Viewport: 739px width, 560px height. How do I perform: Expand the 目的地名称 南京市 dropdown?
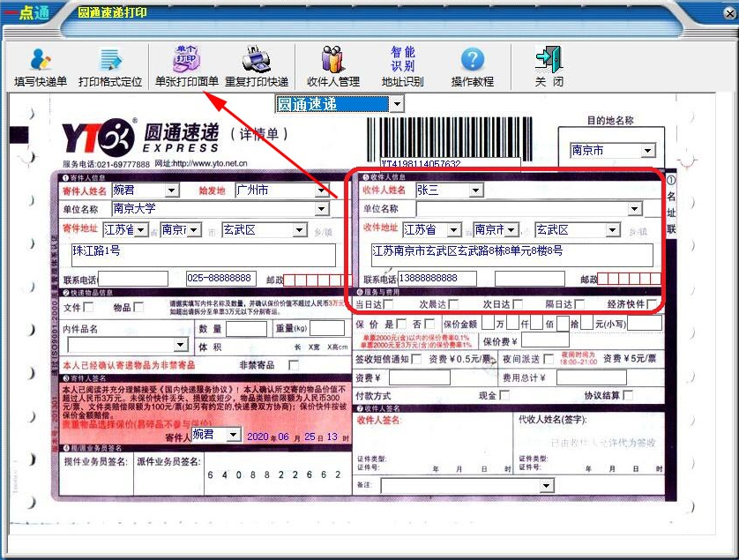pos(648,151)
